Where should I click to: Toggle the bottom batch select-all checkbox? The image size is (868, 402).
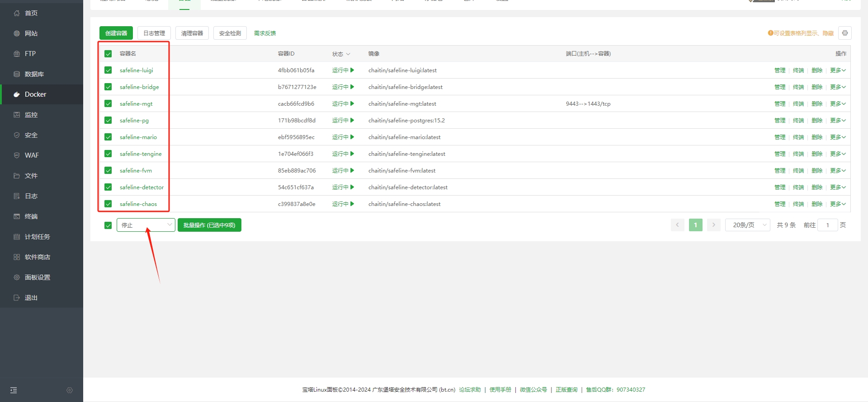click(108, 225)
